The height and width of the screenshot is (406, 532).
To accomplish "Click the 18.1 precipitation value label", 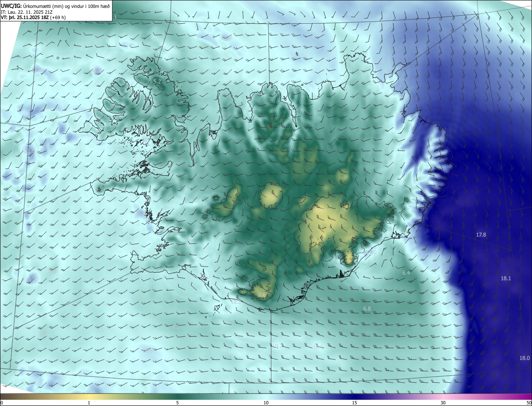I will click(x=506, y=279).
